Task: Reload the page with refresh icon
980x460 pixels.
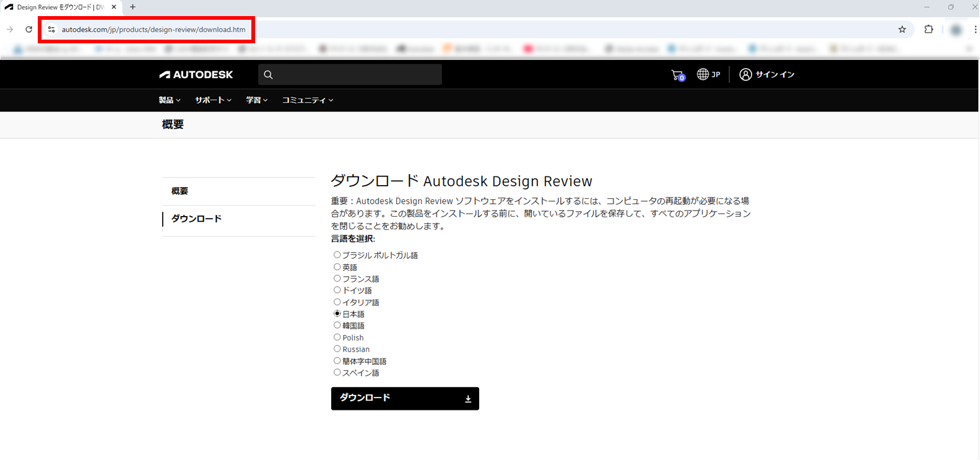Action: pyautogui.click(x=28, y=29)
